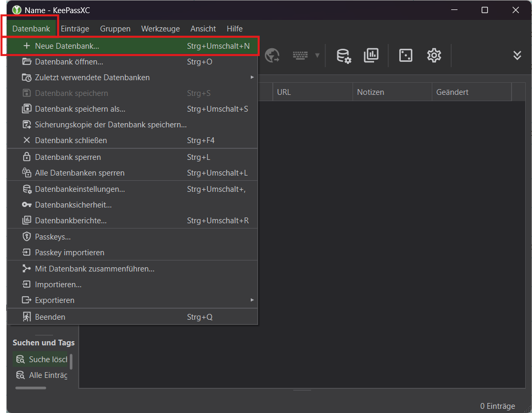Image resolution: width=532 pixels, height=413 pixels.
Task: View database reports toolbar icon
Action: [371, 55]
